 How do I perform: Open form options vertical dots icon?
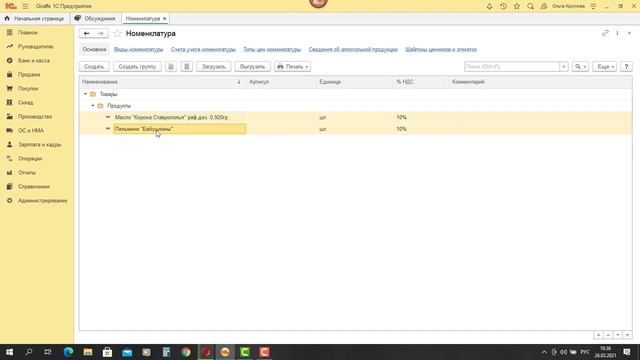(617, 33)
